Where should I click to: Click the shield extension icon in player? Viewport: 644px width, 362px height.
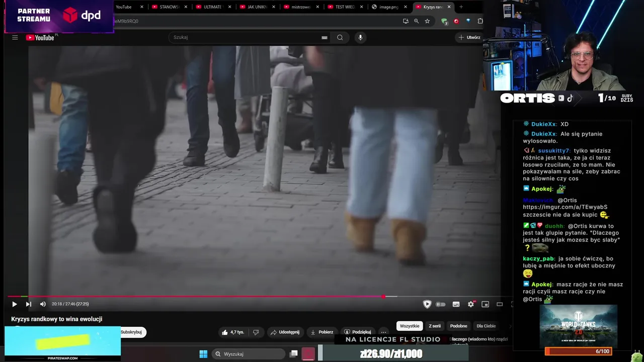427,304
